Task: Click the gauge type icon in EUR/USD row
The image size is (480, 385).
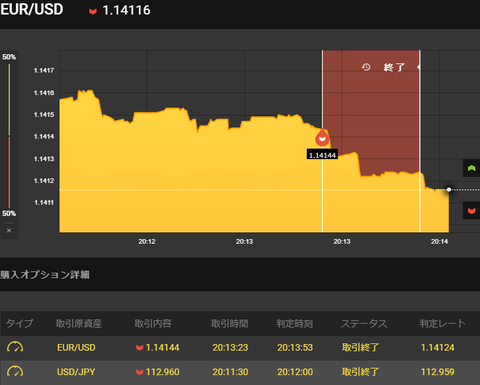Action: click(15, 347)
